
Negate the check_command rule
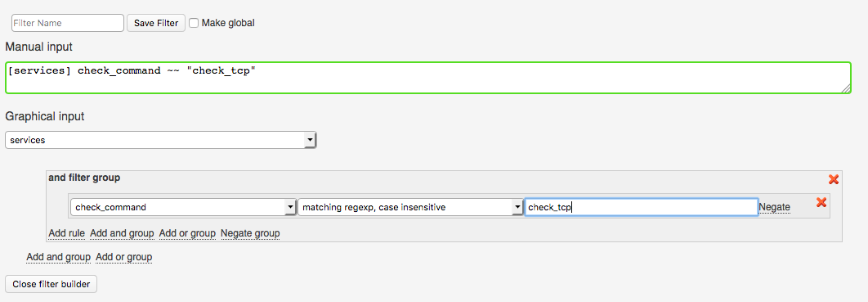pos(775,207)
